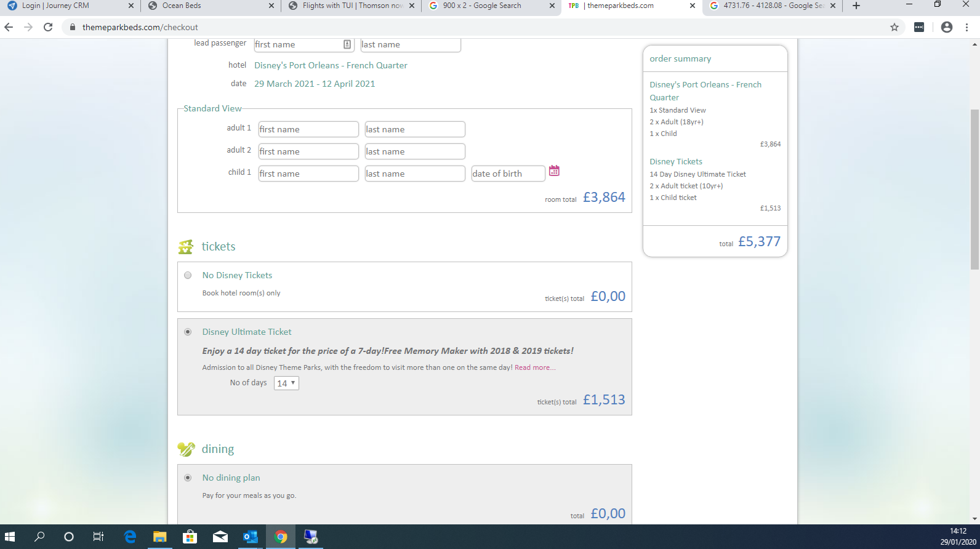
Task: Open the Chrome three-dot menu
Action: pos(967,27)
